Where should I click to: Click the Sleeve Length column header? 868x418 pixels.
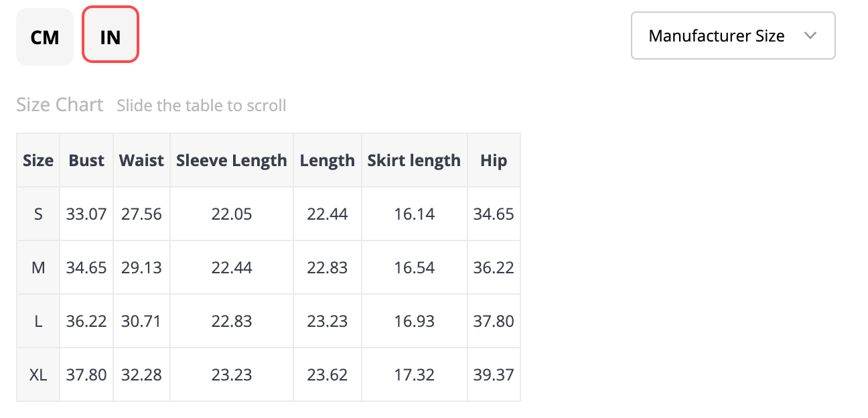pos(232,160)
